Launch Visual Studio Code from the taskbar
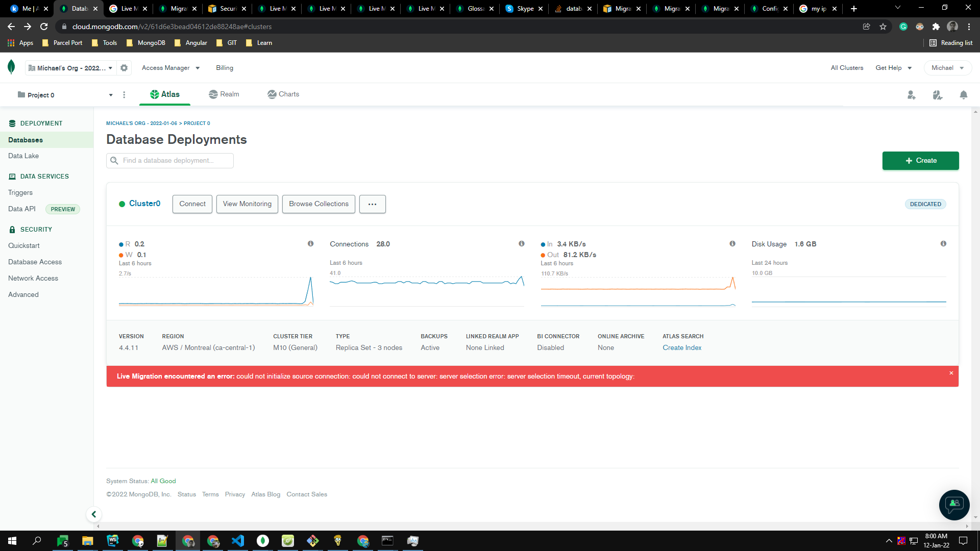This screenshot has width=980, height=551. pyautogui.click(x=238, y=541)
